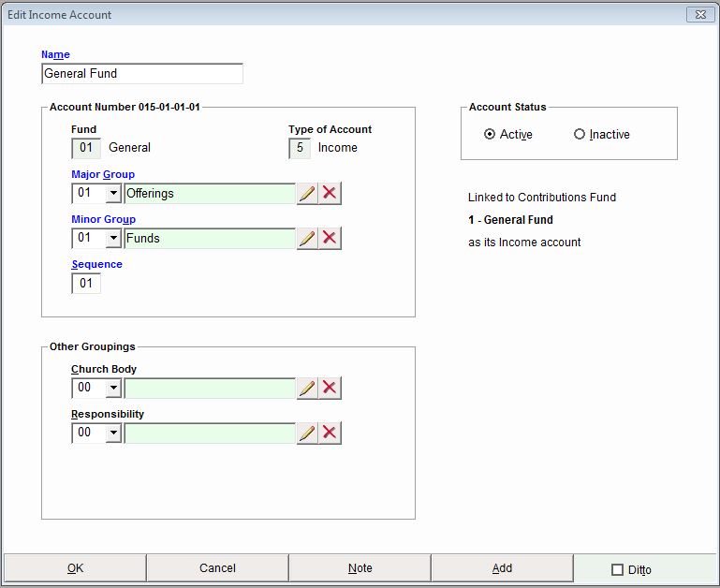Viewport: 720px width, 588px height.
Task: Expand the Major Group code dropdown
Action: [x=113, y=194]
